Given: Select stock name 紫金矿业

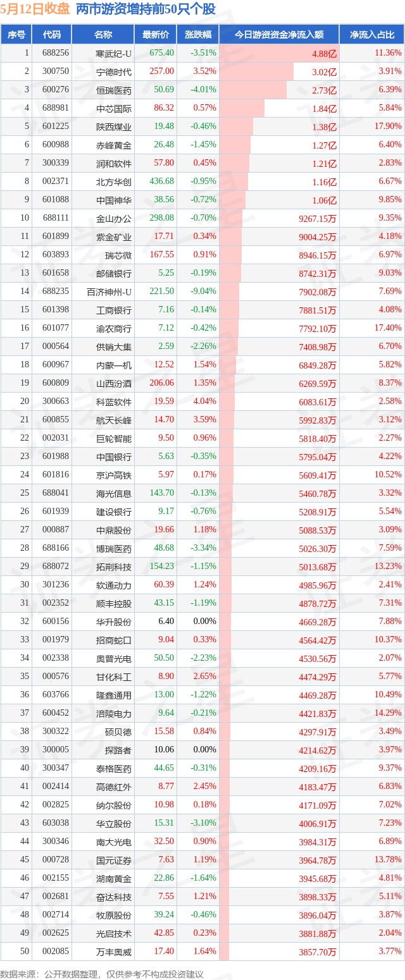Looking at the screenshot, I should [x=113, y=236].
